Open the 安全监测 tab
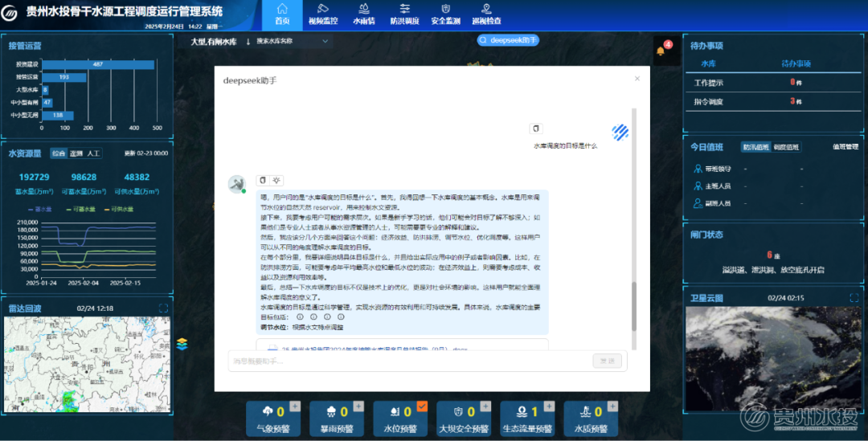The height and width of the screenshot is (441, 868). [x=445, y=15]
